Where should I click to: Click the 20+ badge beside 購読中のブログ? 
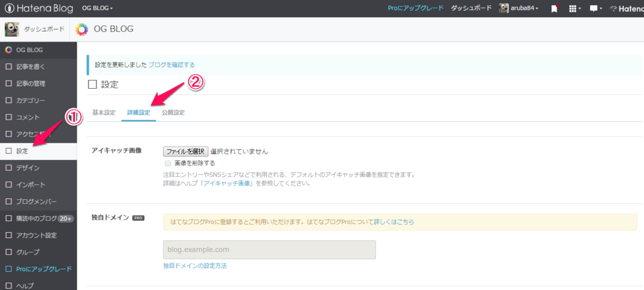click(65, 218)
